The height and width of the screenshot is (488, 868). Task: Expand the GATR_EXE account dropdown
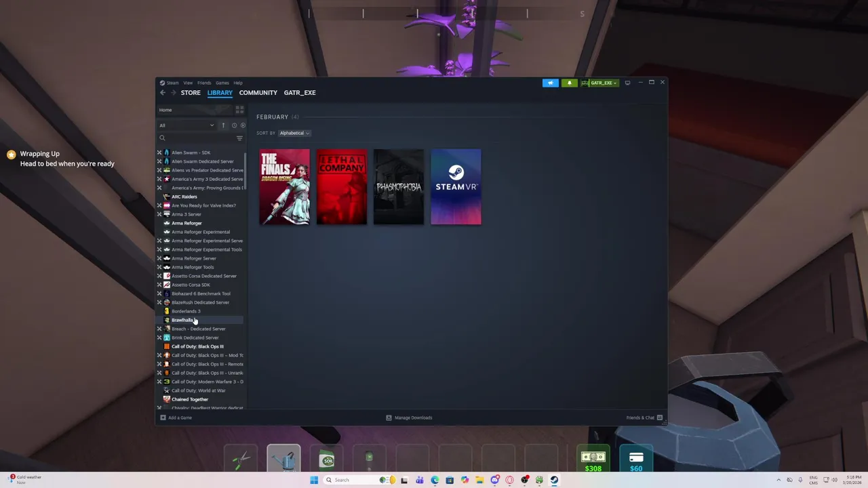point(599,83)
